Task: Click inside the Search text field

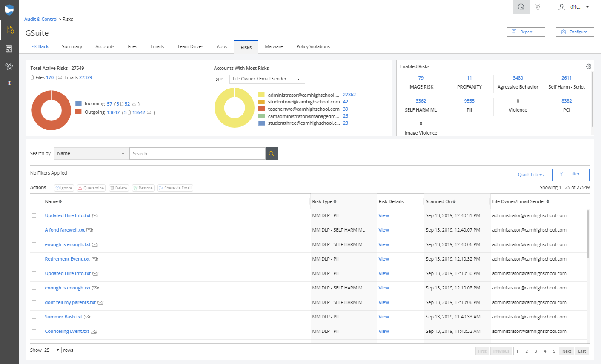Action: [x=197, y=154]
